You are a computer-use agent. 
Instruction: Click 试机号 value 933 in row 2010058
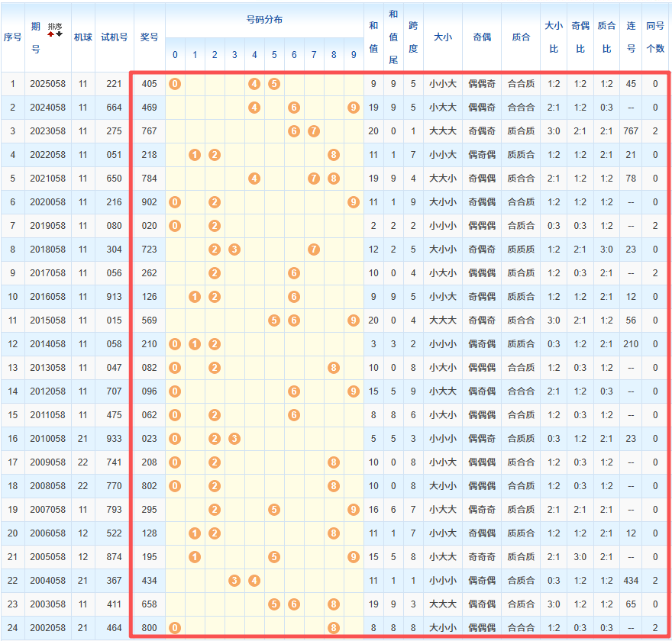pyautogui.click(x=114, y=439)
